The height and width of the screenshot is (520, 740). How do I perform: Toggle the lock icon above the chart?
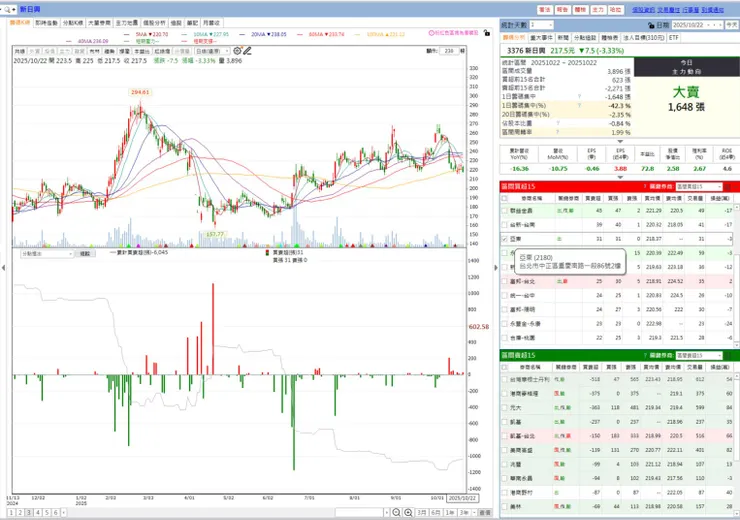click(487, 33)
